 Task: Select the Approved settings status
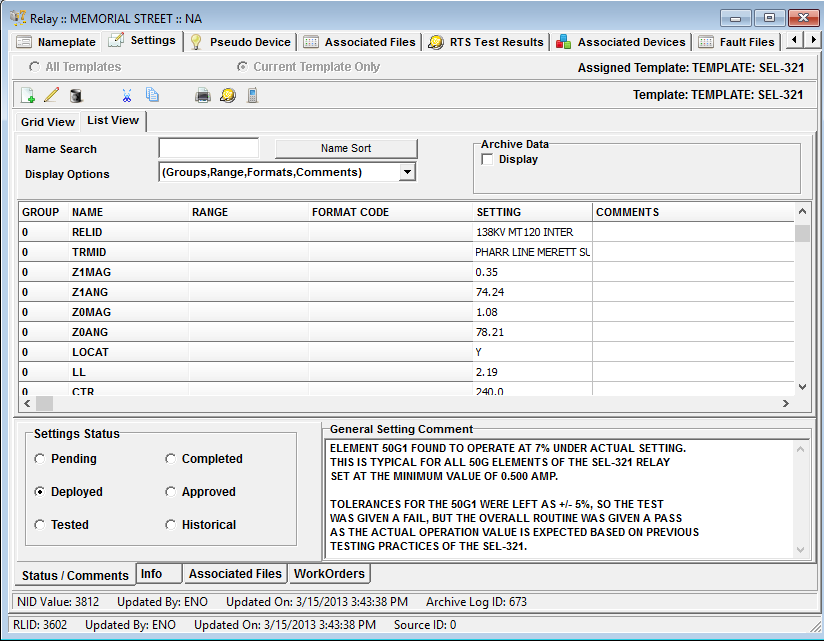(x=171, y=492)
